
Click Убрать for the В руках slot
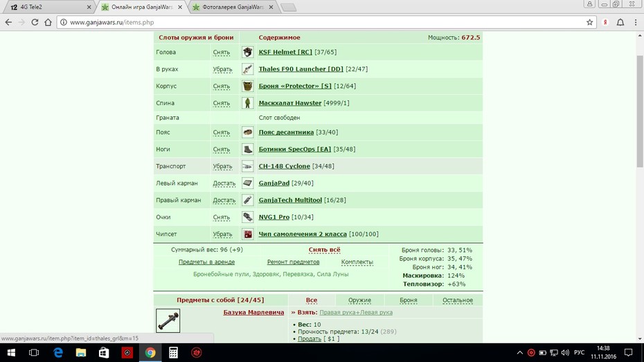point(222,69)
